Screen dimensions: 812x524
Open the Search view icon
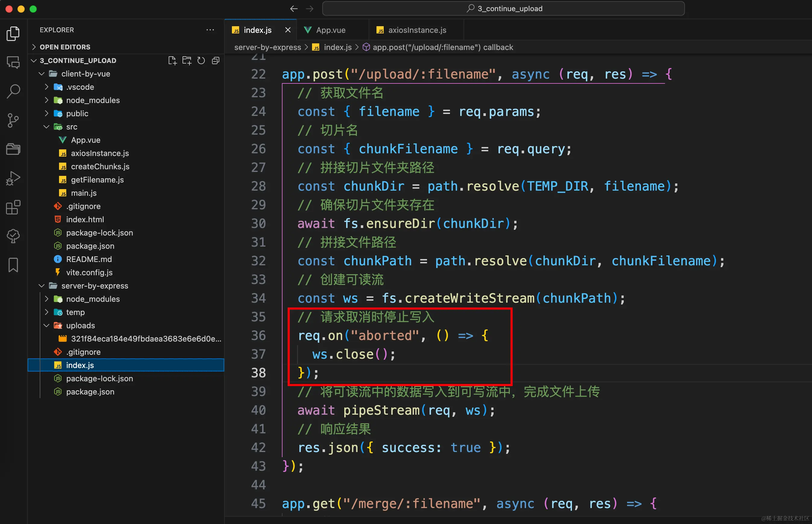click(13, 91)
